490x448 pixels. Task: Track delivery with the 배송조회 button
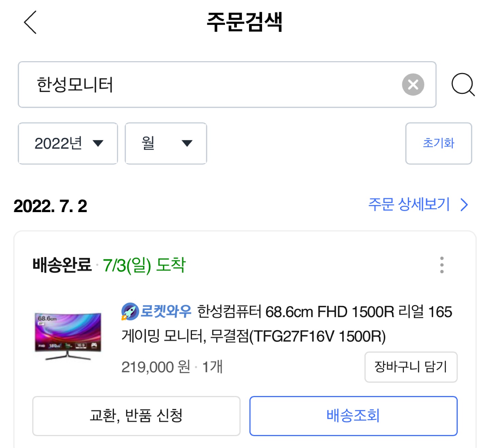[x=354, y=416]
